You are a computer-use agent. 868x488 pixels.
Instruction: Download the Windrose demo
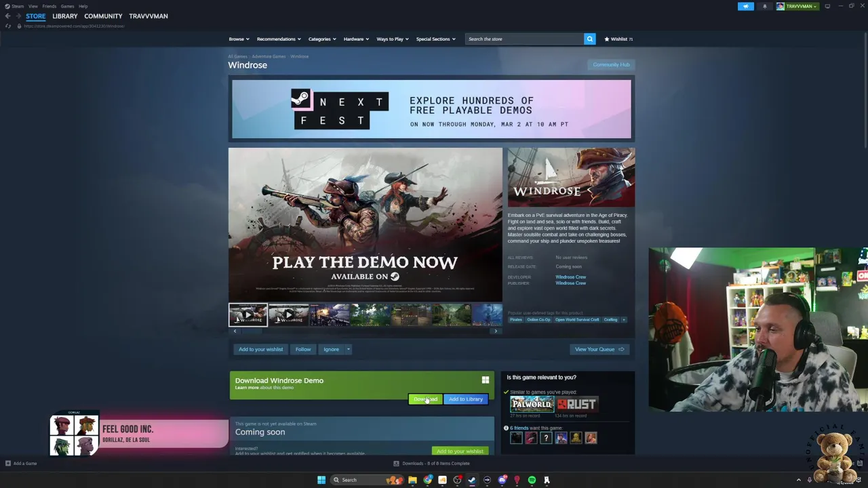(x=426, y=399)
